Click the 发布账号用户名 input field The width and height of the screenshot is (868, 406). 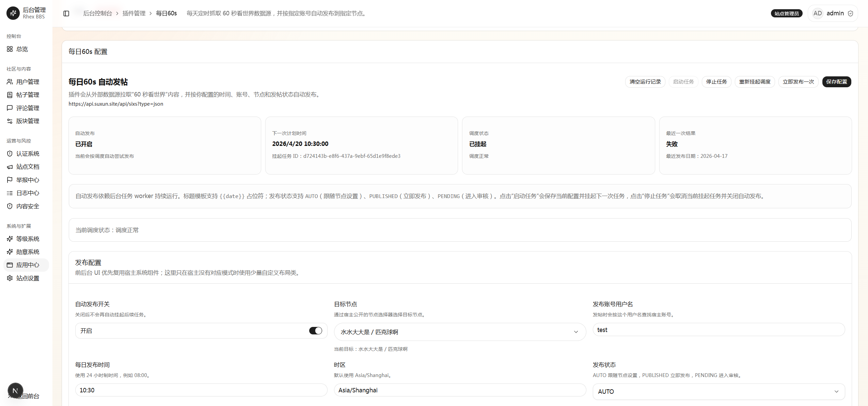pyautogui.click(x=719, y=330)
